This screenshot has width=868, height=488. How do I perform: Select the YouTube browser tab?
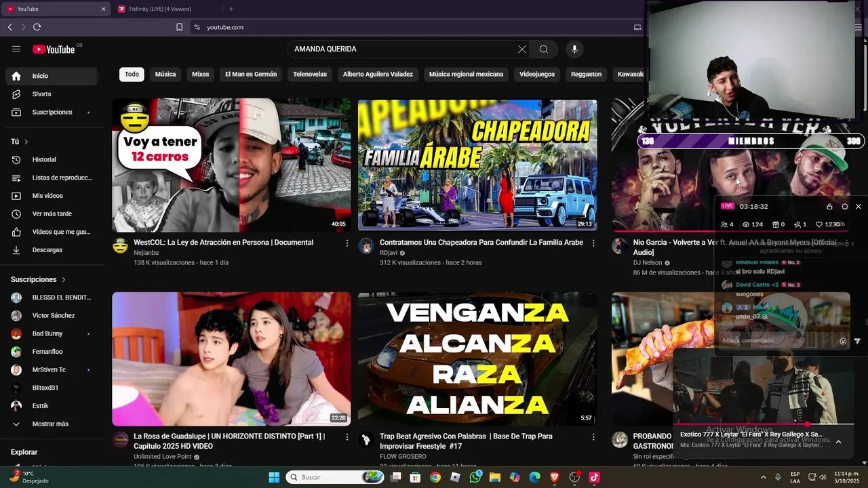pyautogui.click(x=56, y=9)
